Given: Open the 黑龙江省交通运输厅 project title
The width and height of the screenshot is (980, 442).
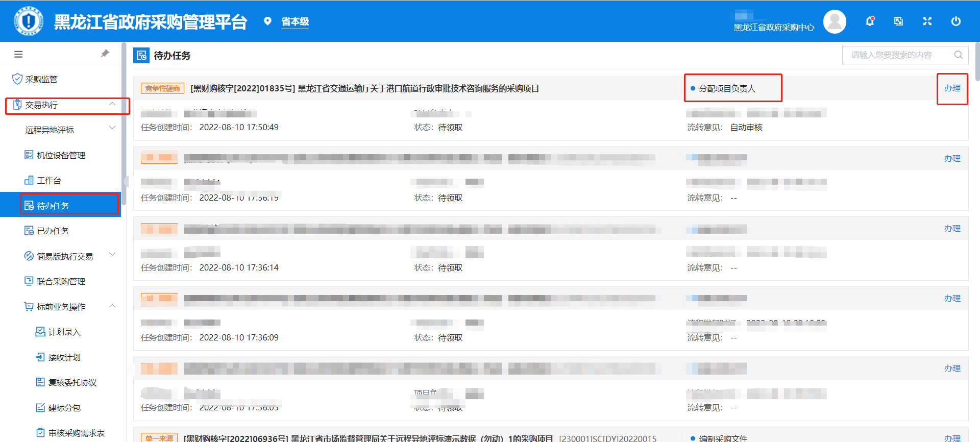Looking at the screenshot, I should (365, 88).
